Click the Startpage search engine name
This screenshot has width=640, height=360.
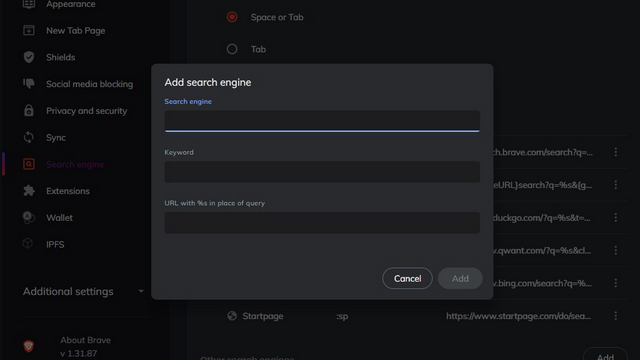coord(263,316)
